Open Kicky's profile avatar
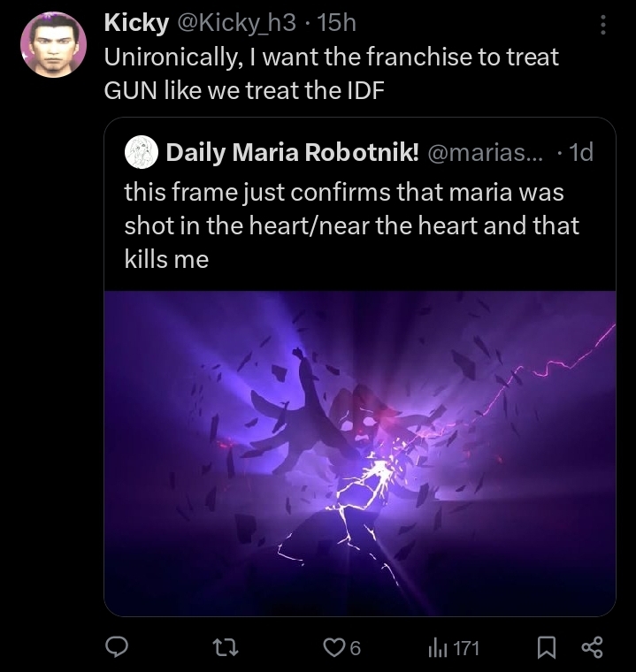 [x=53, y=44]
